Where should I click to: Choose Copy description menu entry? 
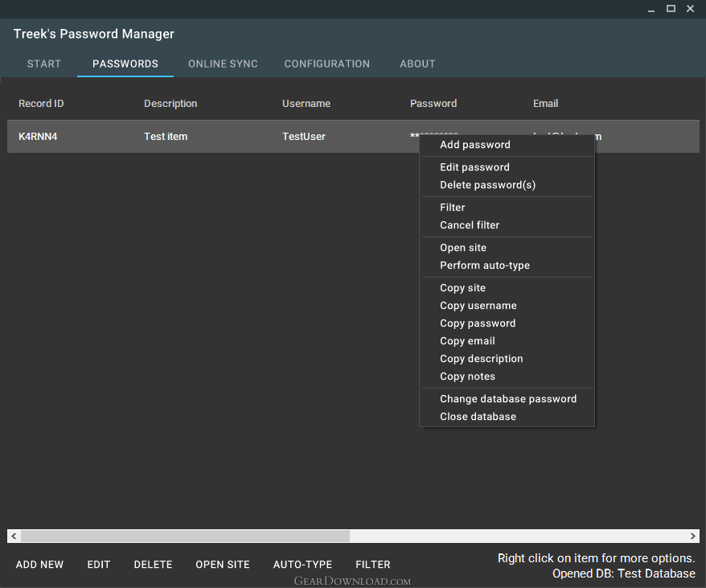tap(507, 359)
